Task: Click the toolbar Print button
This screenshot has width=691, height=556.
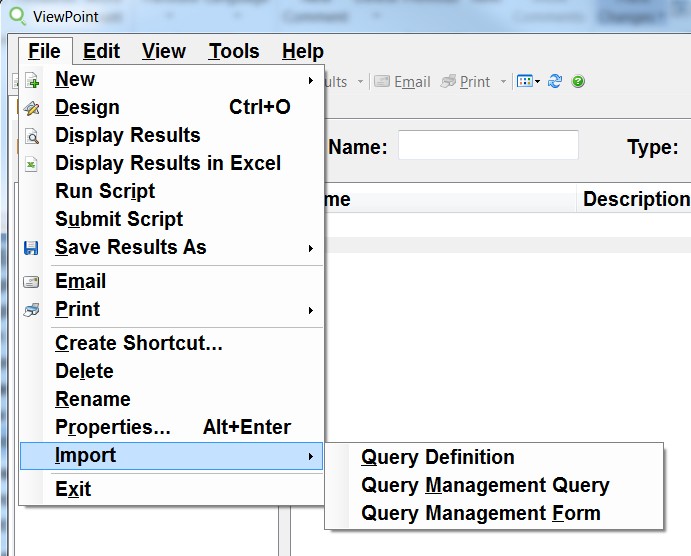Action: coord(466,82)
